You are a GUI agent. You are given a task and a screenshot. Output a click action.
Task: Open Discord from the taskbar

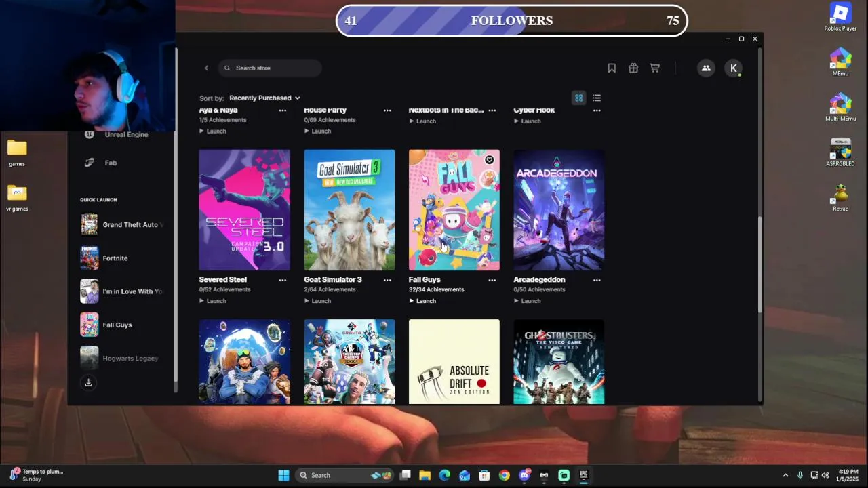[524, 475]
